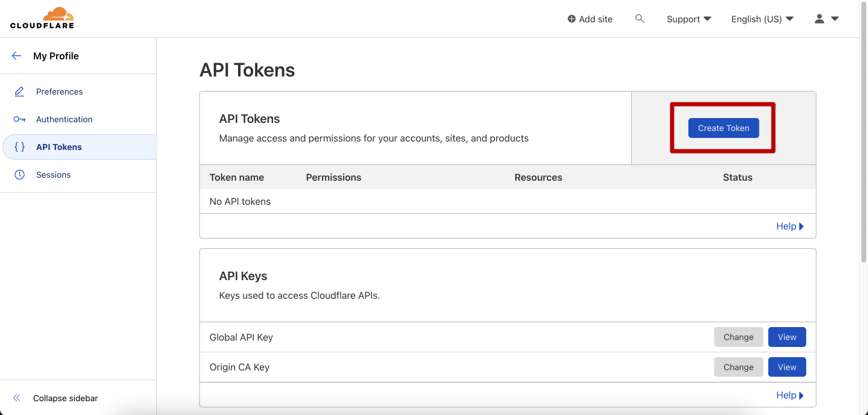
Task: Click the Status column header
Action: (738, 177)
